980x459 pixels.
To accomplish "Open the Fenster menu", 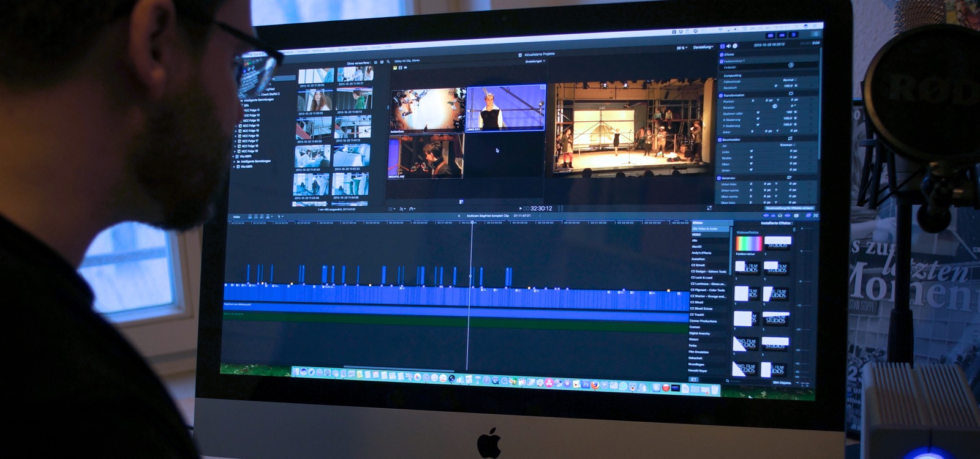I will [375, 47].
